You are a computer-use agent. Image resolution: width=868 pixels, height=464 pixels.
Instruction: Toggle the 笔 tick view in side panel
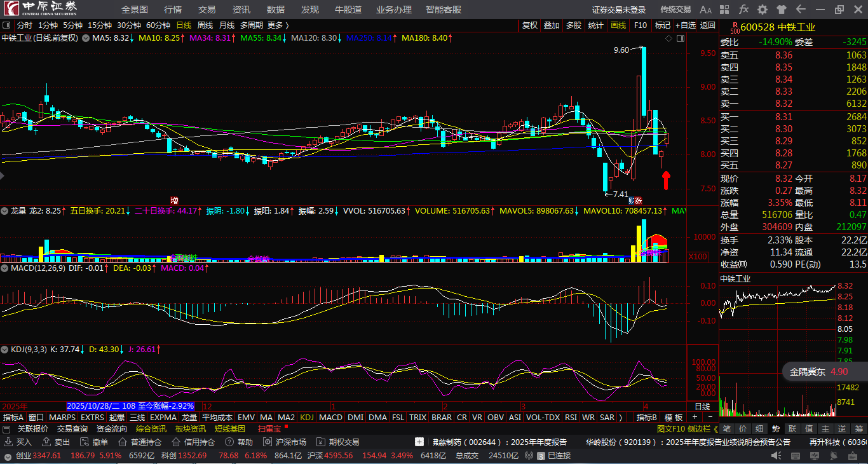click(x=726, y=428)
